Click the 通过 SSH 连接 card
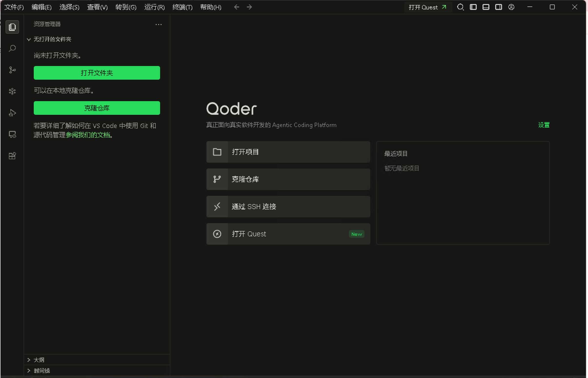This screenshot has height=378, width=588. pos(288,207)
